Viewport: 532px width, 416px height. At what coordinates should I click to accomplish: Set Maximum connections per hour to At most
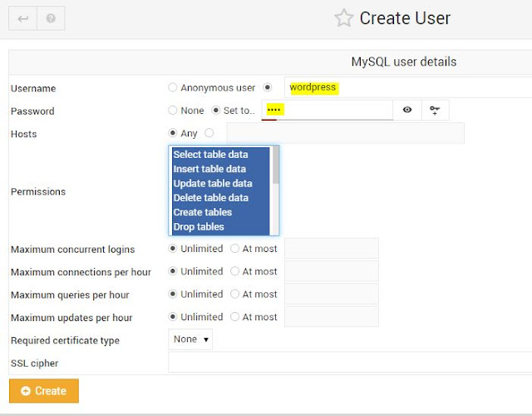(x=234, y=271)
